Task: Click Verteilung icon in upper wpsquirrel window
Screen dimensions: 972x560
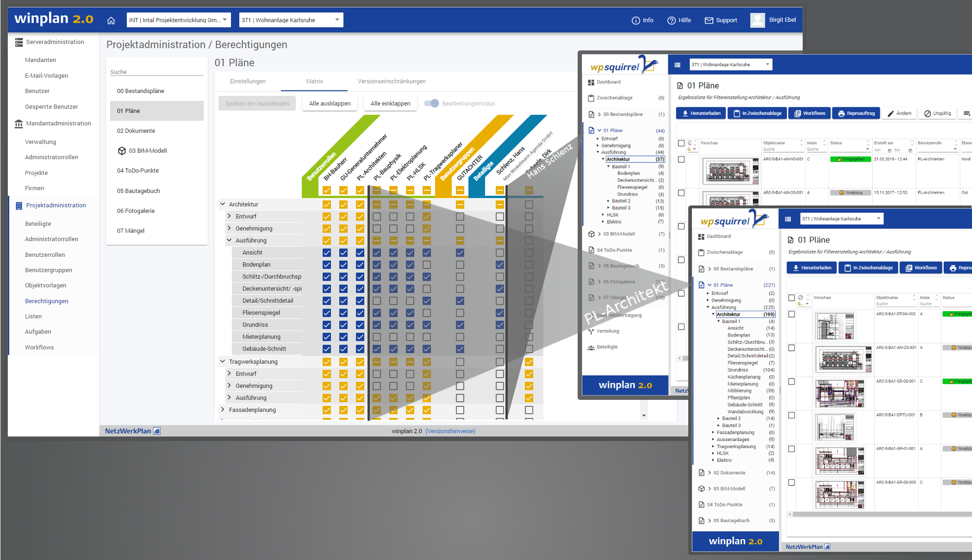Action: [591, 331]
